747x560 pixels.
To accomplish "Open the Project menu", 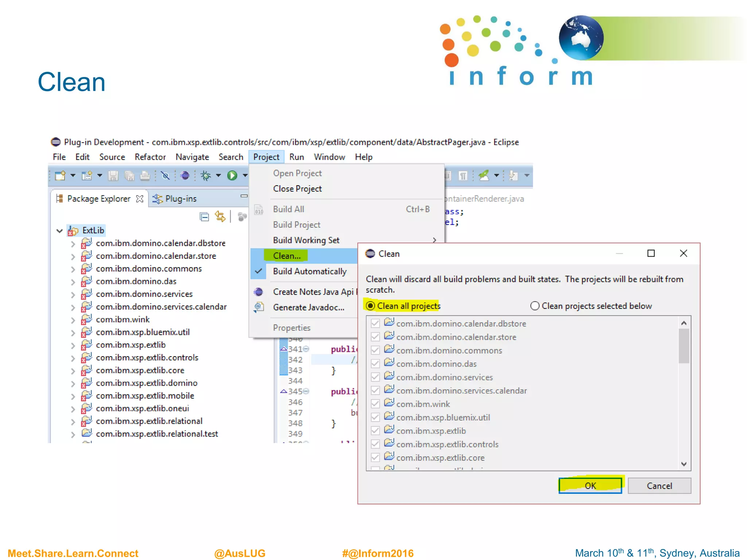I will coord(266,157).
